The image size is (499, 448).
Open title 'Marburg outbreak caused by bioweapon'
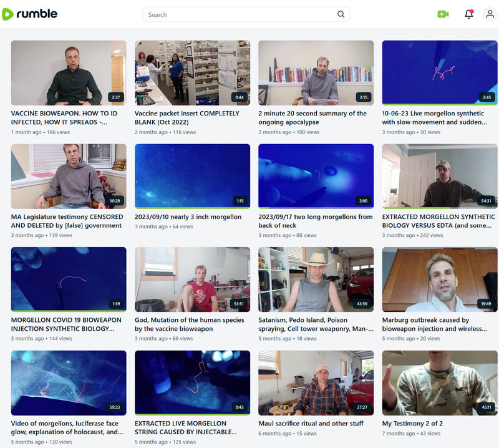pyautogui.click(x=434, y=324)
